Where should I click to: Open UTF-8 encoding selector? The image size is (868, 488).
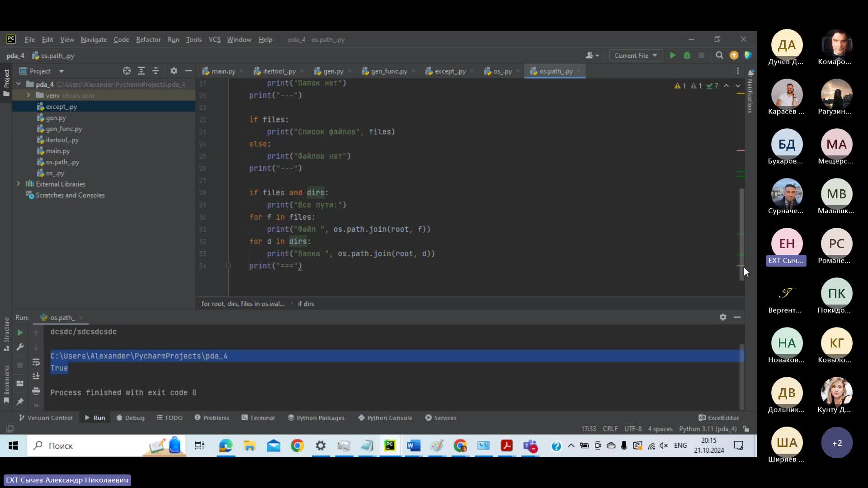[632, 429]
